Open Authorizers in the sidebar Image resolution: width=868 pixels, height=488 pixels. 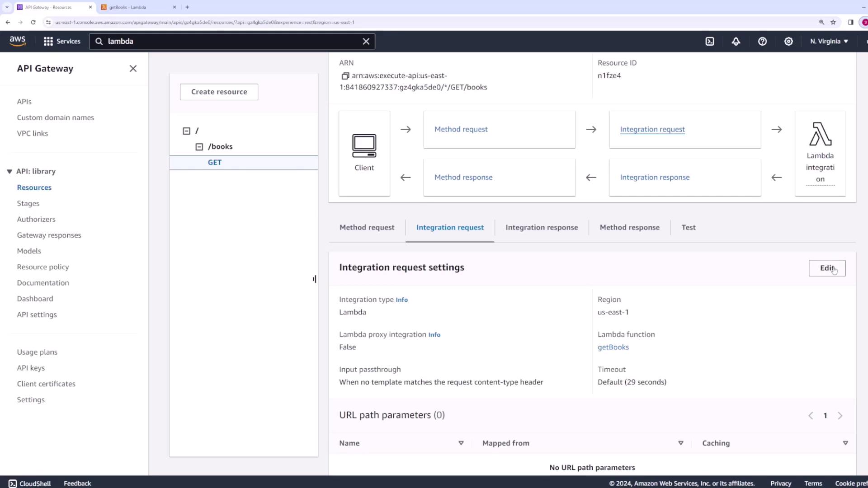point(36,219)
